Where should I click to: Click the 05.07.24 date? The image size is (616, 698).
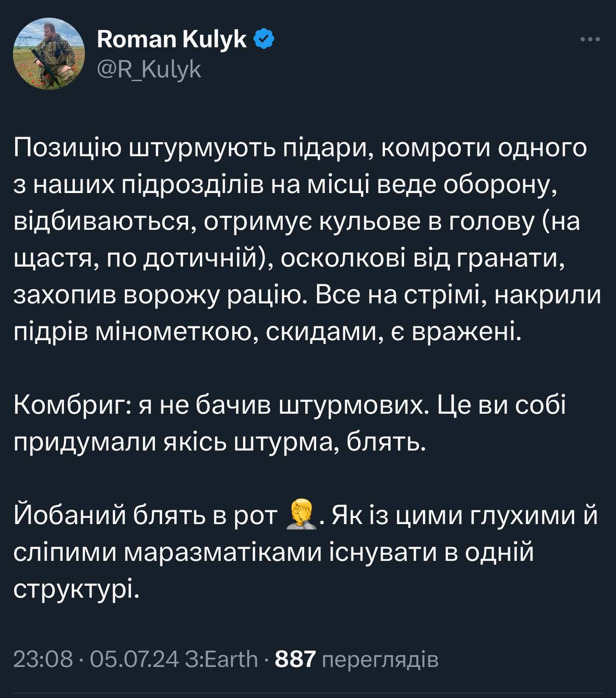(x=134, y=659)
